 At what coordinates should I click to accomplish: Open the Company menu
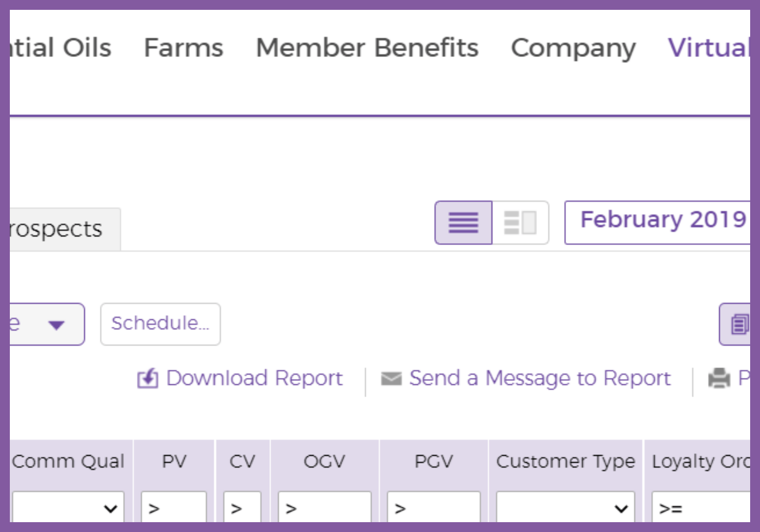pyautogui.click(x=573, y=48)
